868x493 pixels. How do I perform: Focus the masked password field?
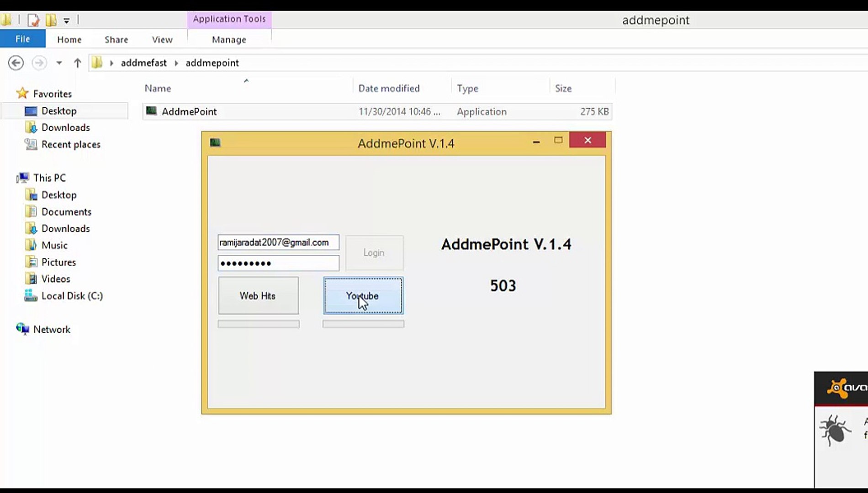pyautogui.click(x=279, y=263)
